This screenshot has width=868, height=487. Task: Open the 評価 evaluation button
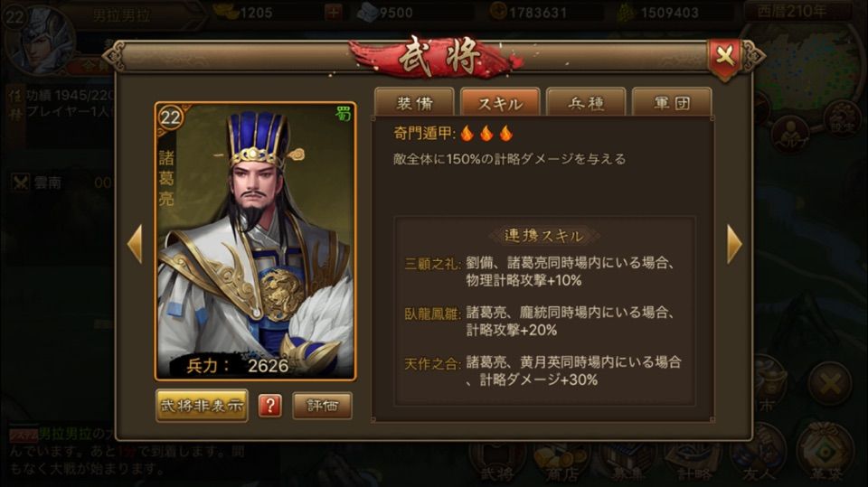coord(322,406)
